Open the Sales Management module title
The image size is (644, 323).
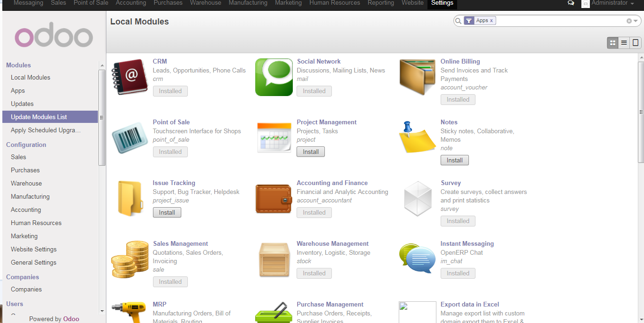[180, 243]
